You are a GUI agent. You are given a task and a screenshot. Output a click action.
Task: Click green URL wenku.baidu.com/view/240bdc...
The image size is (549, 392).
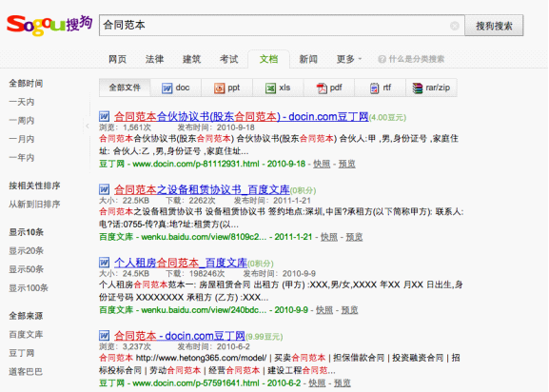click(204, 310)
